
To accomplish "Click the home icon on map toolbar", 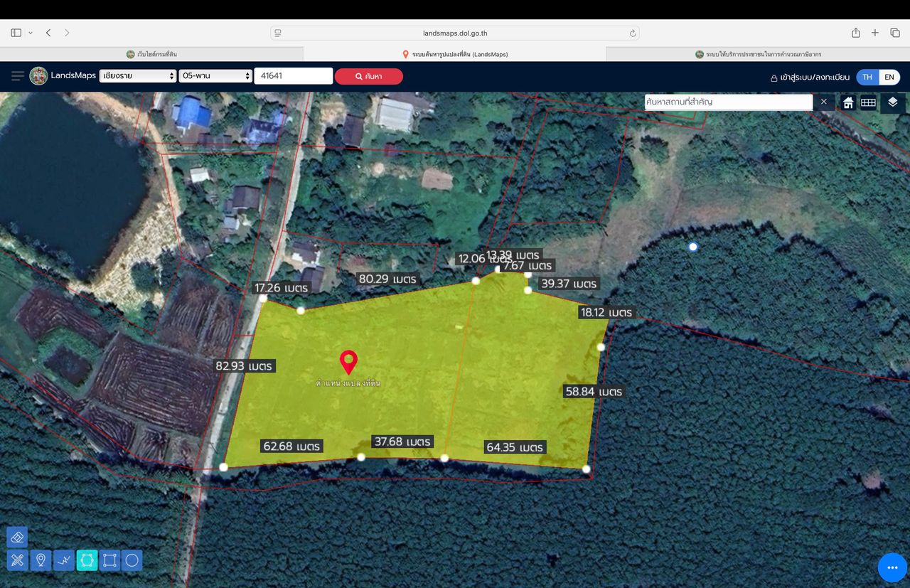I will (848, 102).
